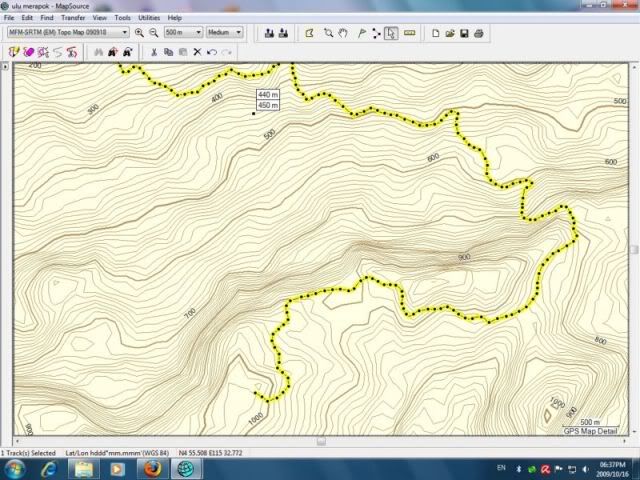
Task: Select the Map tool icon
Action: point(310,33)
